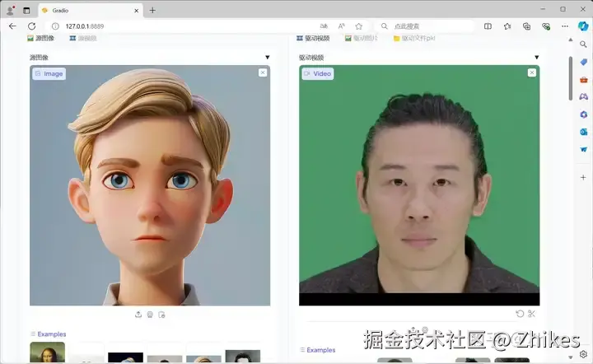Close the Gradio browser tab
The width and height of the screenshot is (593, 364).
click(x=136, y=11)
